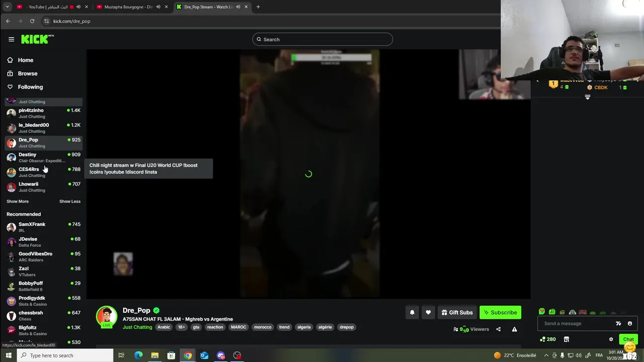Open recommended channel GoodVibesDro

tap(43, 256)
